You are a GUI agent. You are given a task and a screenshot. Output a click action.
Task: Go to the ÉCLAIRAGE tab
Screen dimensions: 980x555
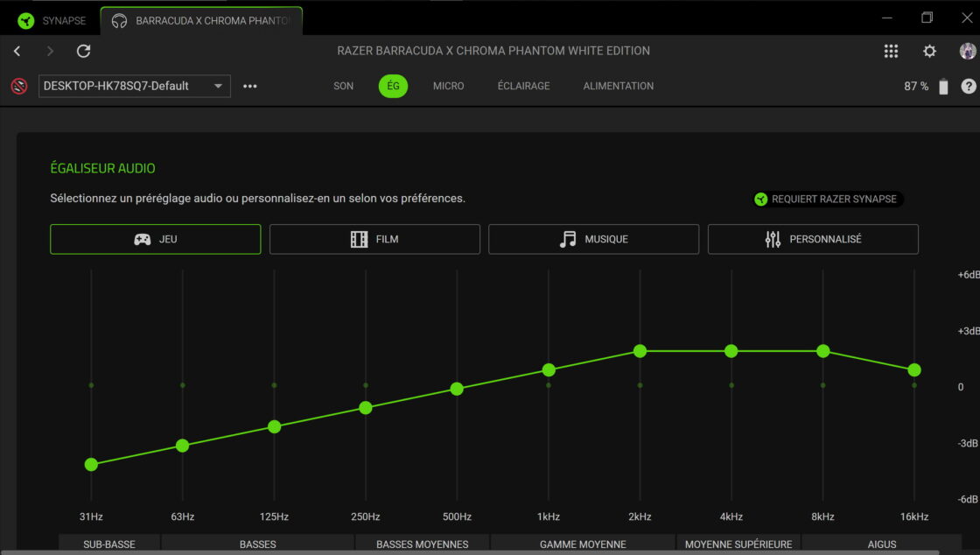523,86
